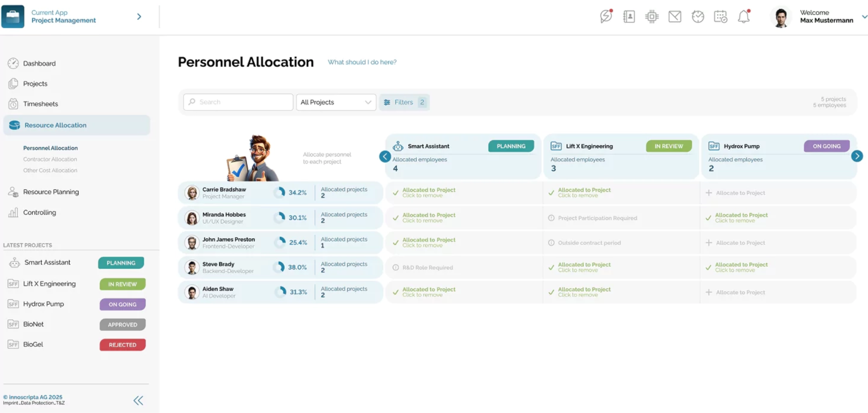Click the calendar icon in top bar

tap(721, 17)
